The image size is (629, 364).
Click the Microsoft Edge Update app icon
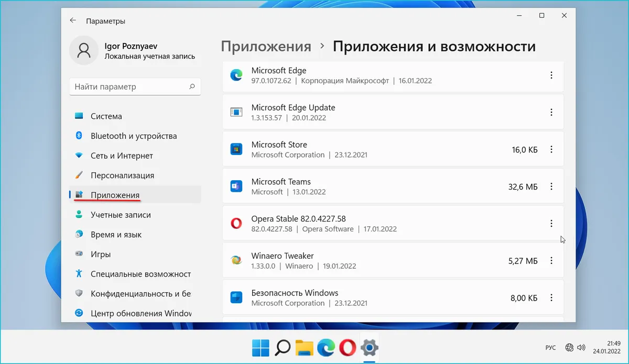click(x=236, y=112)
